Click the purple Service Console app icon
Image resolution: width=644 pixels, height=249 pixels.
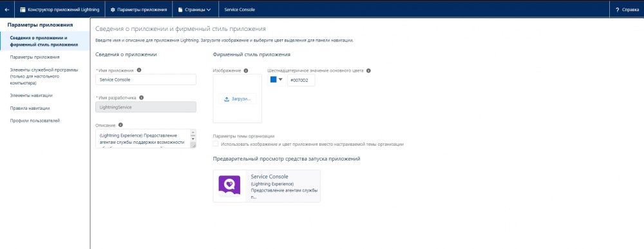pos(229,186)
